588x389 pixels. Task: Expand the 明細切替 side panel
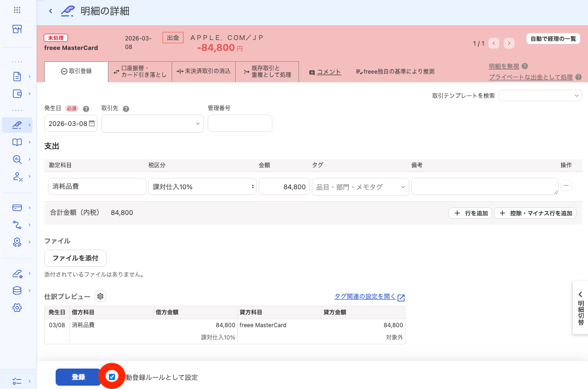(x=580, y=308)
